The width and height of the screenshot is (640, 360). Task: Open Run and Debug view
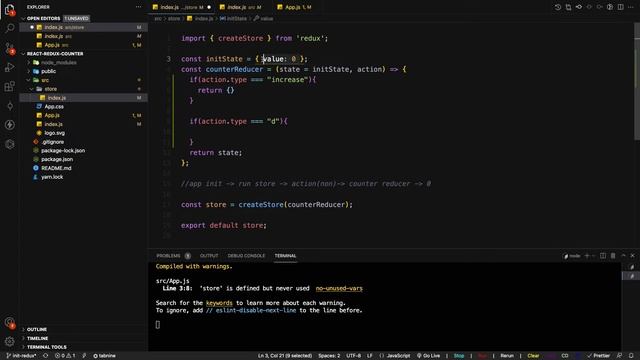[10, 67]
